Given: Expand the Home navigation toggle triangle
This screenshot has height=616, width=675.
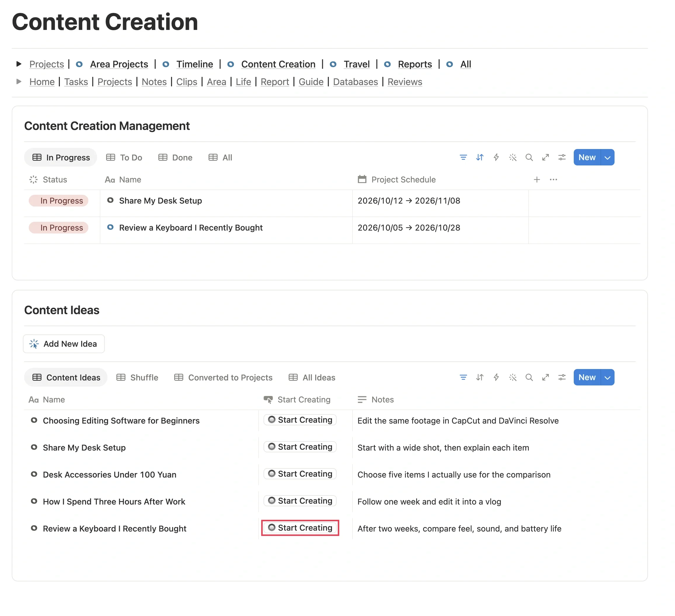Looking at the screenshot, I should (19, 82).
